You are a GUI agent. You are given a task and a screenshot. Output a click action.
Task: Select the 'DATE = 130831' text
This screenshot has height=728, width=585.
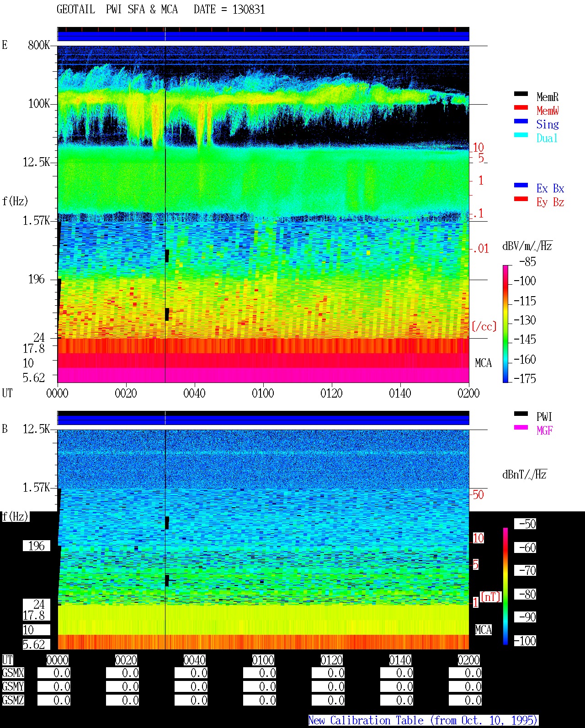229,10
